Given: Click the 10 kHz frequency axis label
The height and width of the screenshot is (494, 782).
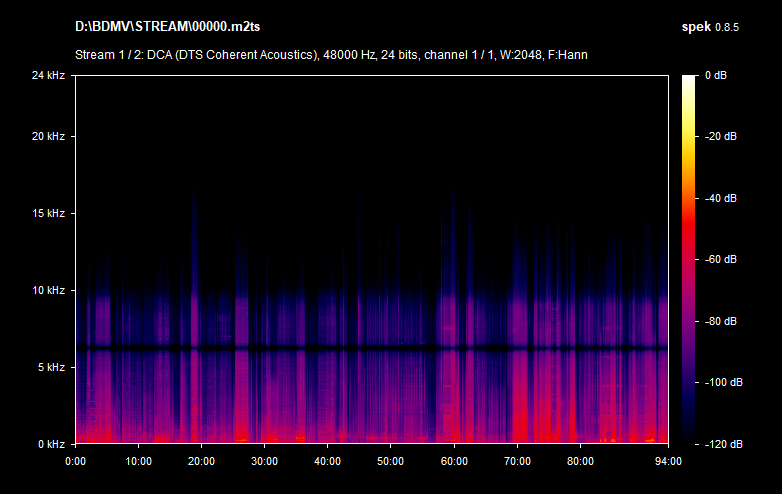Looking at the screenshot, I should 47,290.
